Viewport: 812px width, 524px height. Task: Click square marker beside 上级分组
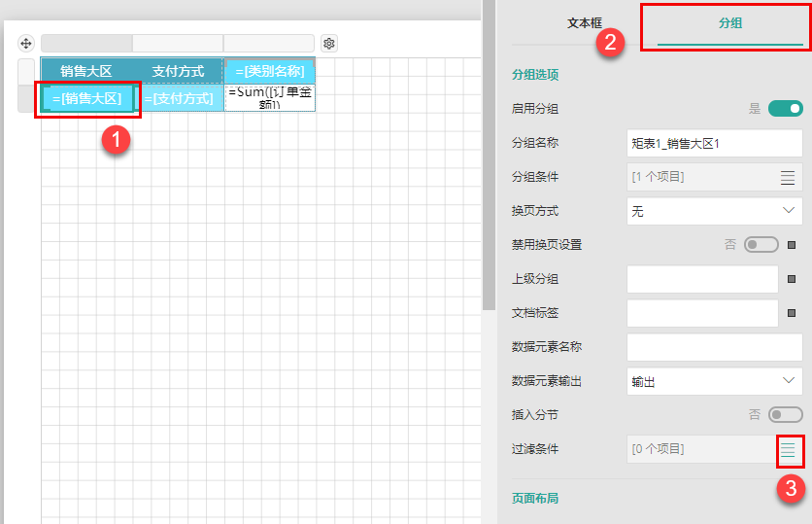(792, 279)
